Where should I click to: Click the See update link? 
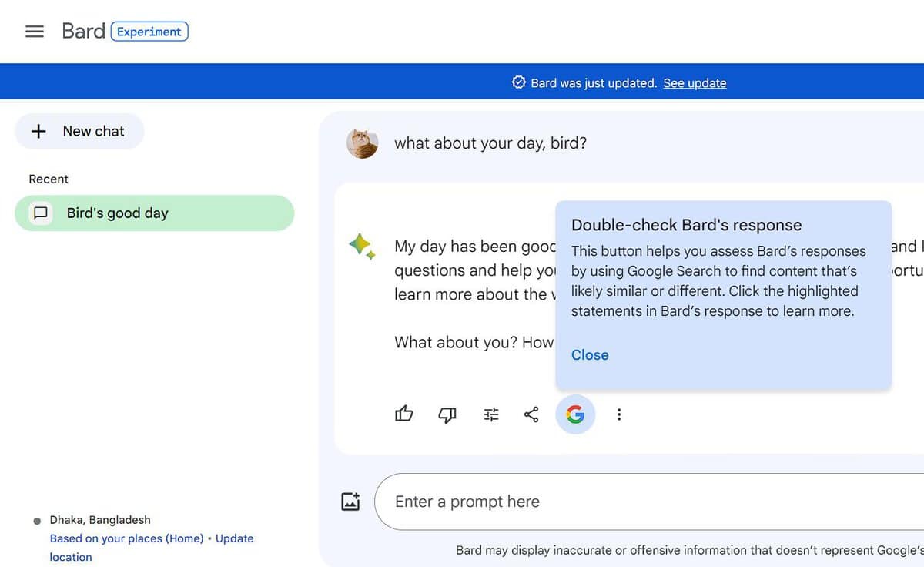point(695,83)
